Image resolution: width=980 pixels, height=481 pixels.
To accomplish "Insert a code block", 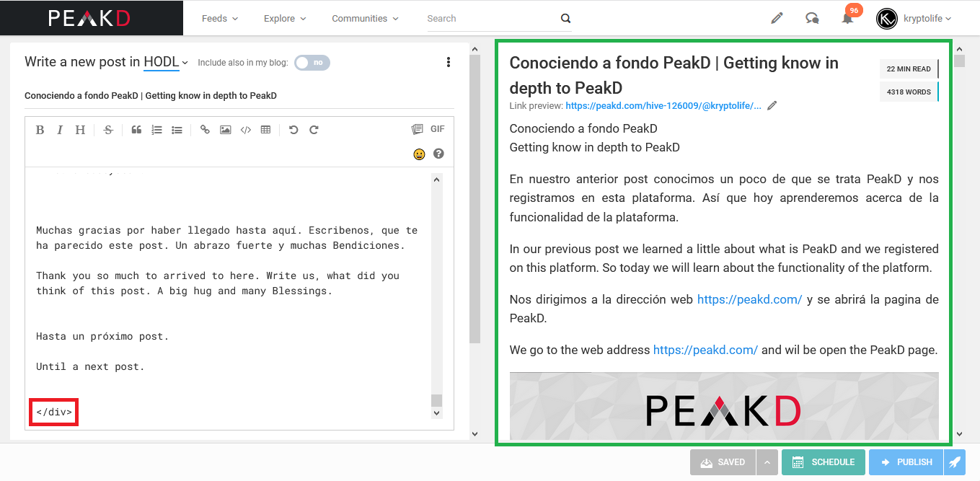I will [x=246, y=130].
